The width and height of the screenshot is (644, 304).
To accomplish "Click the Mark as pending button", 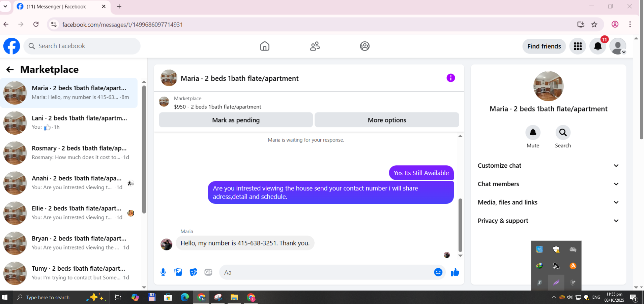I will [236, 120].
